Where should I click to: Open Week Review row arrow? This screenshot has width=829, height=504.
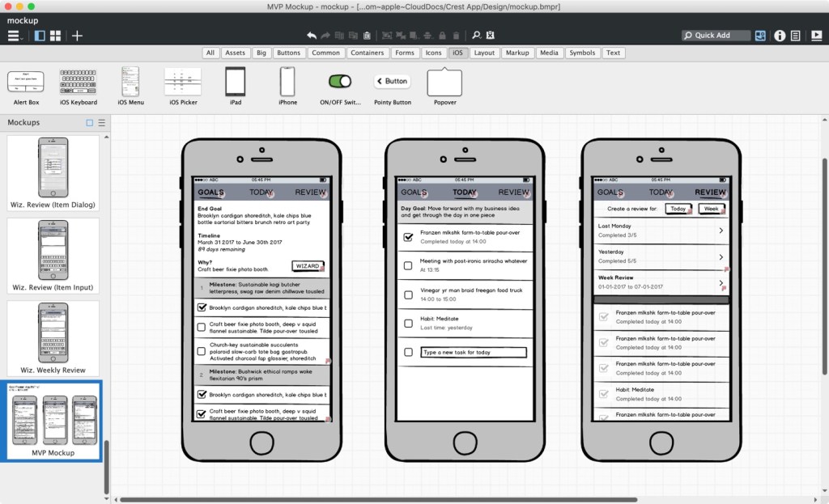point(721,282)
